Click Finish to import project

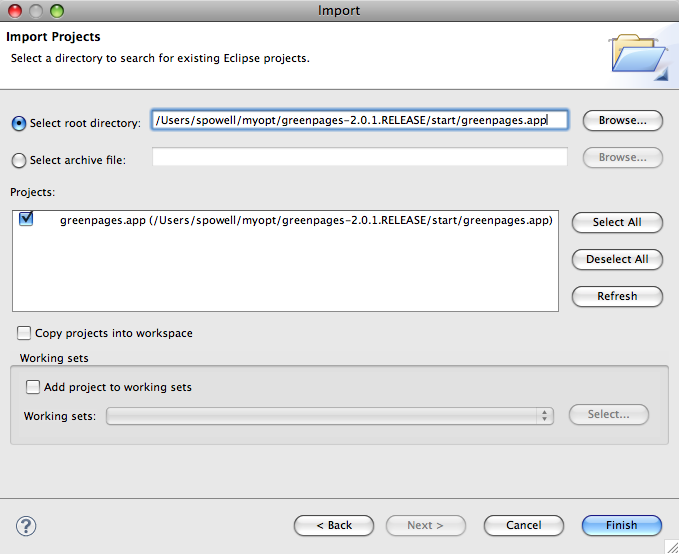622,525
